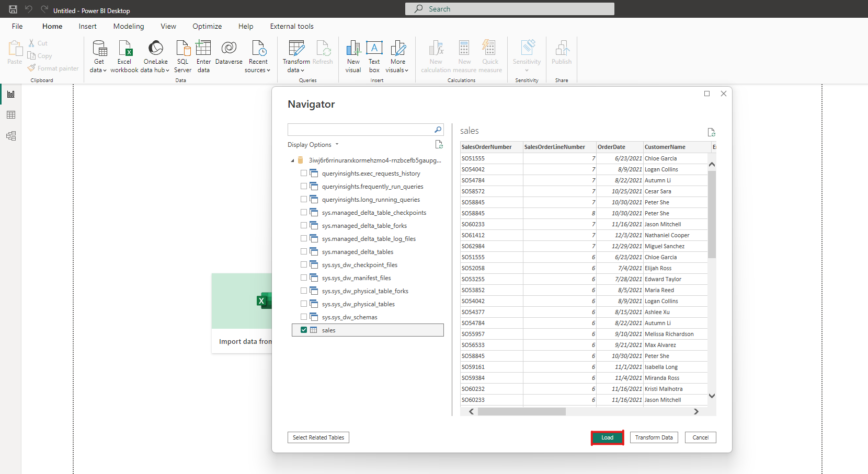Insert a Text box
Image resolution: width=868 pixels, height=474 pixels.
[x=374, y=56]
